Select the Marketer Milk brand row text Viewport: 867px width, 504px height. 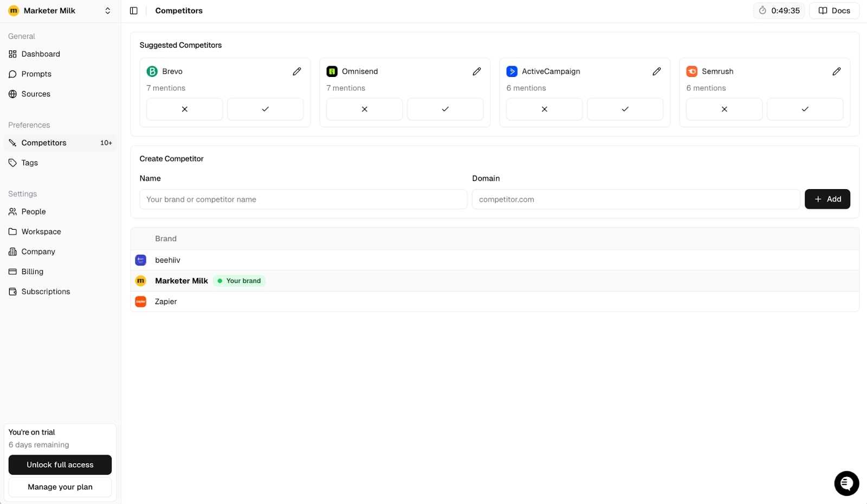(182, 281)
